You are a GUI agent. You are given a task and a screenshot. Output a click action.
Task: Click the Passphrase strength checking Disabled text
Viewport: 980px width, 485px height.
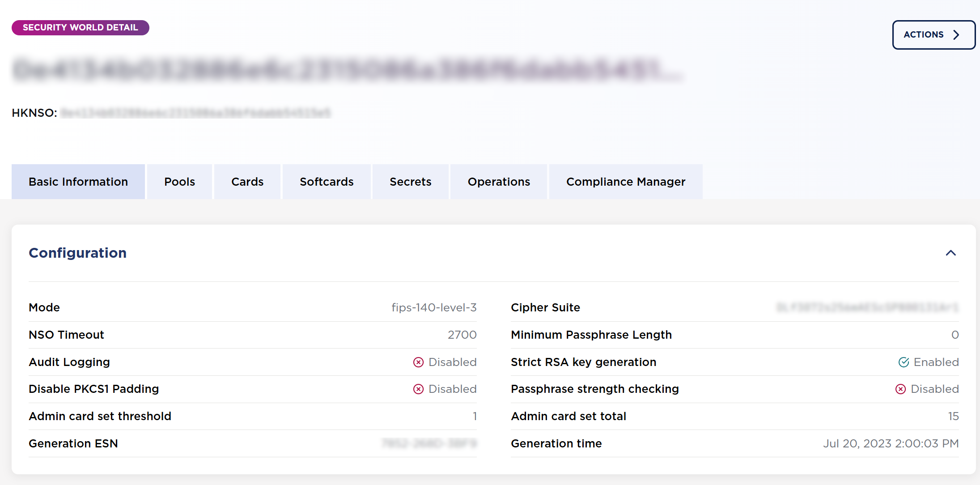pos(935,389)
